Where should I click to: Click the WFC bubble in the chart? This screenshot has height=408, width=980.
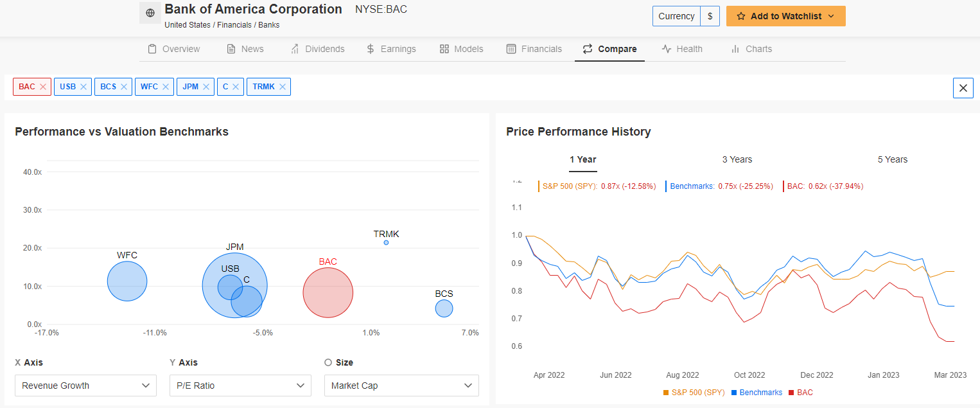click(127, 281)
